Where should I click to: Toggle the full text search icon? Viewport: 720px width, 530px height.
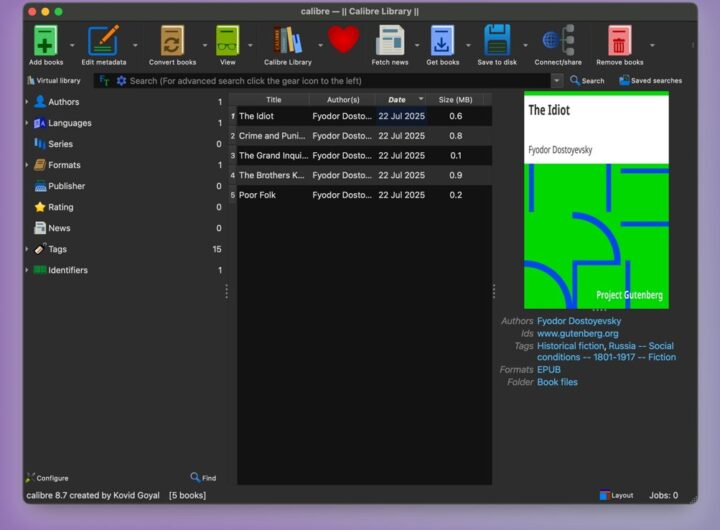pos(105,81)
